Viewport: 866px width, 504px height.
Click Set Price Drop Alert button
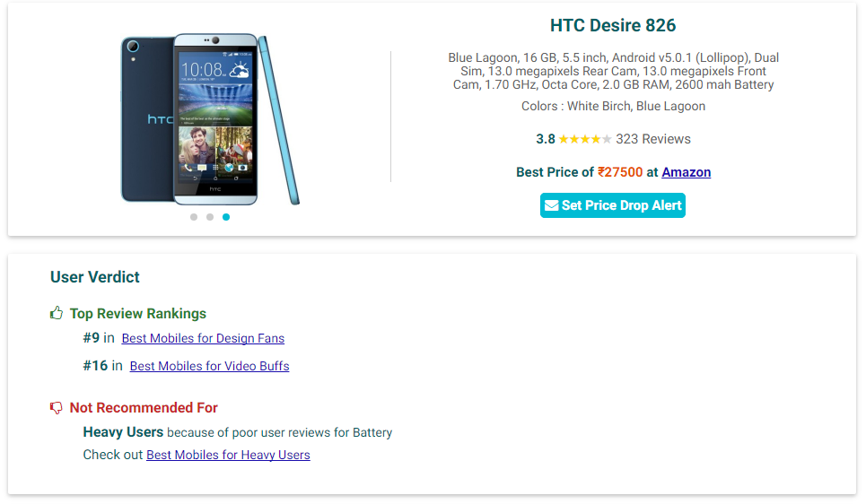pos(613,205)
